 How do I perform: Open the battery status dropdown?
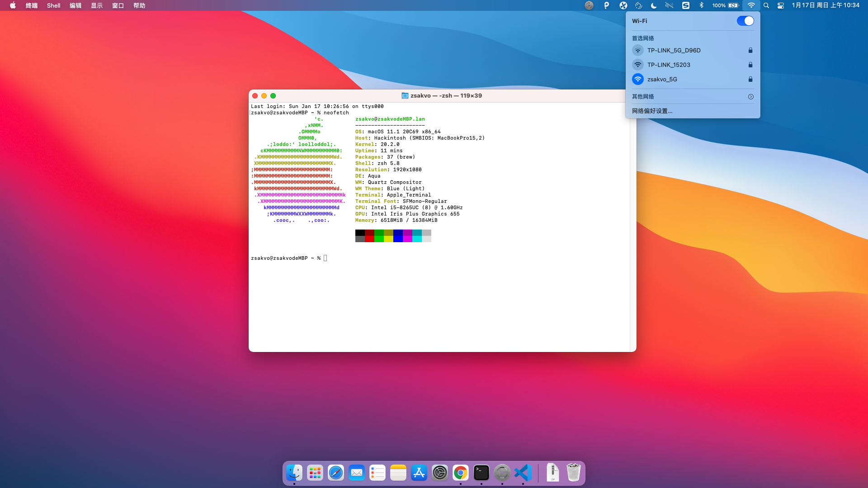tap(733, 5)
